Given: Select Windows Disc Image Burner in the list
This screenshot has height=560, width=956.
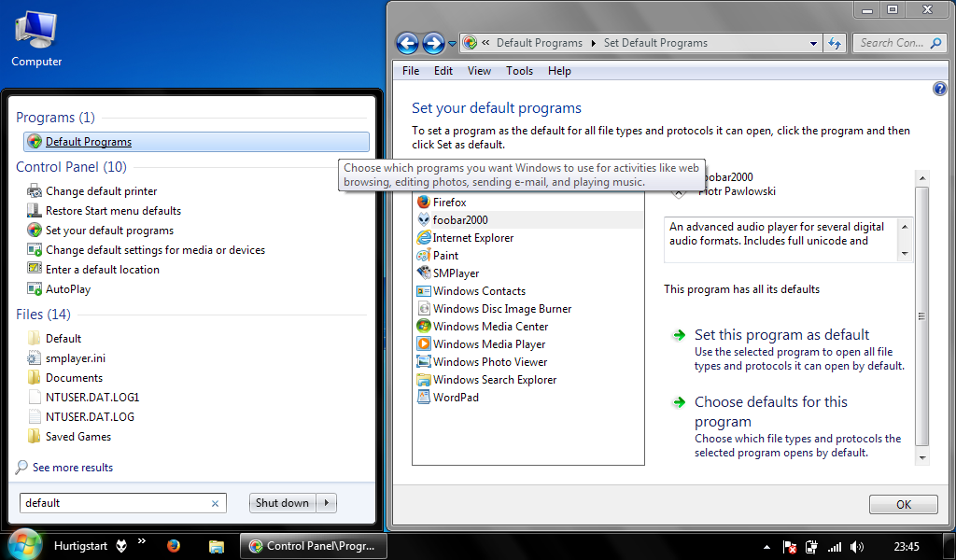Looking at the screenshot, I should pos(495,308).
